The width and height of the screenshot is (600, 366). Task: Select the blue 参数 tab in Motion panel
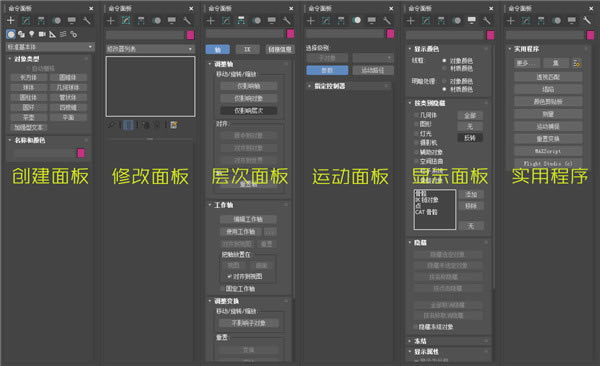pos(327,70)
